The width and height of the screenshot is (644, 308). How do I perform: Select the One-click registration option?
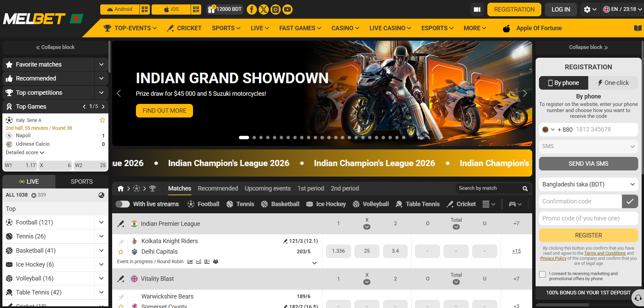tap(613, 83)
